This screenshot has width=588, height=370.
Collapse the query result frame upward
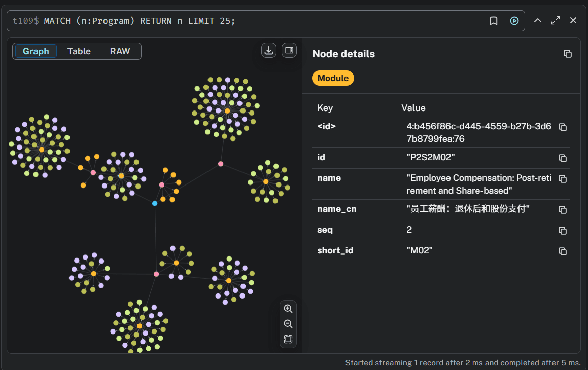tap(538, 21)
